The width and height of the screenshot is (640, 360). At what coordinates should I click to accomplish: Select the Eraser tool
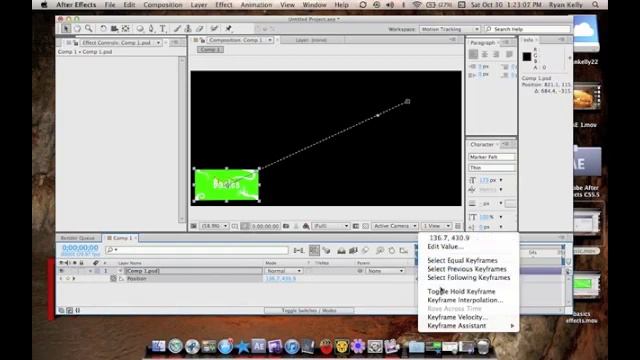point(200,29)
